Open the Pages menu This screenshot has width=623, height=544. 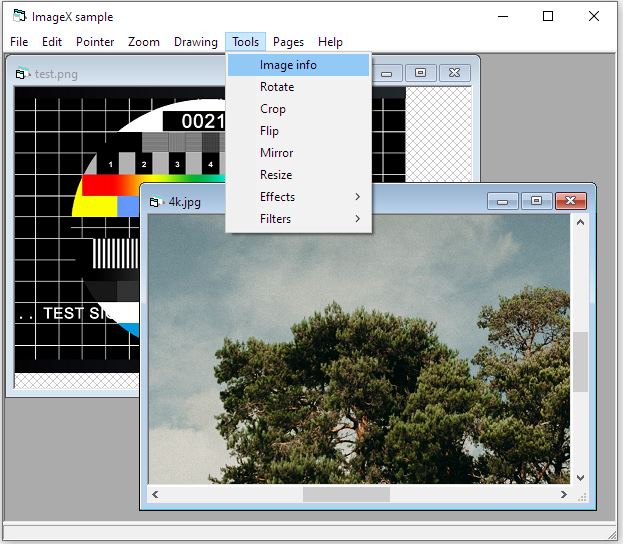point(288,42)
